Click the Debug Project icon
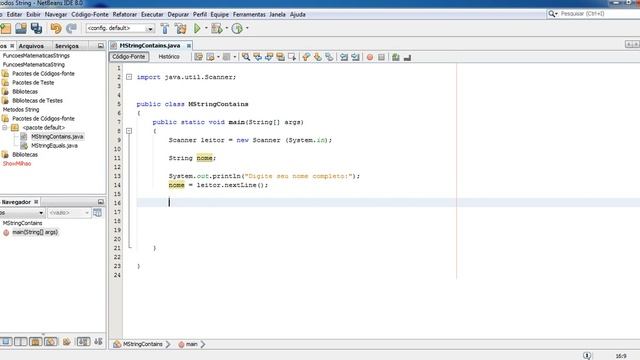 coord(217,29)
